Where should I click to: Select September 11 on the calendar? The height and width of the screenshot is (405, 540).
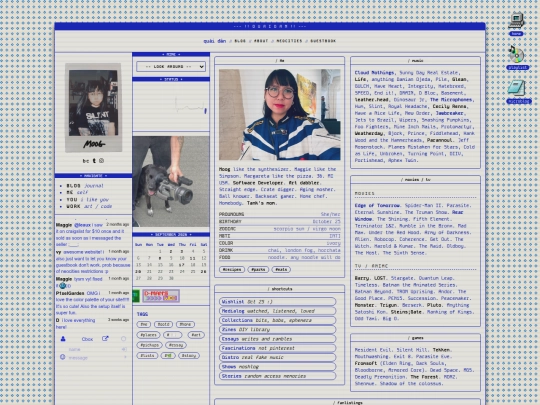(193, 258)
